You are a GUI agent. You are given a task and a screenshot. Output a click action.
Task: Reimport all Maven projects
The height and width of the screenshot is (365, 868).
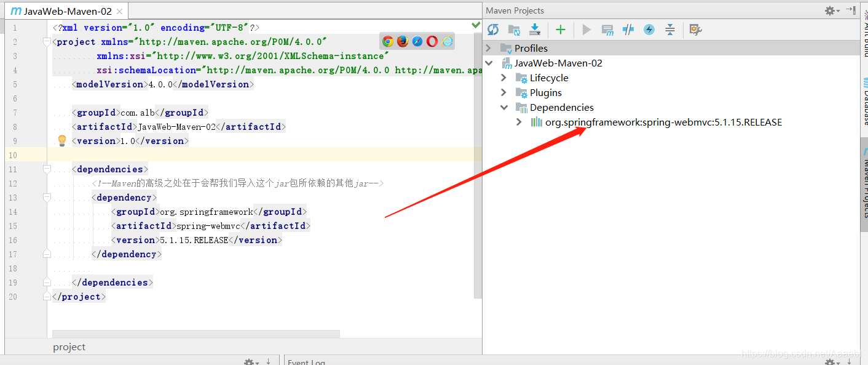pyautogui.click(x=493, y=30)
